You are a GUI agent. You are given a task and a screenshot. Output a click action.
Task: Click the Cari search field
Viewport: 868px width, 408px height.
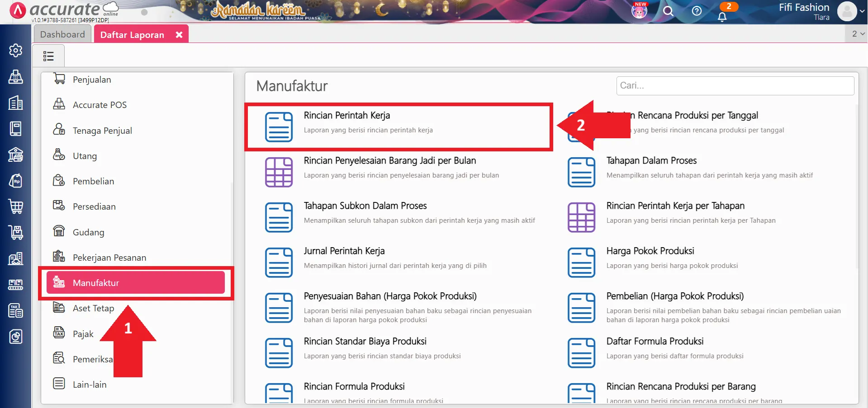735,85
